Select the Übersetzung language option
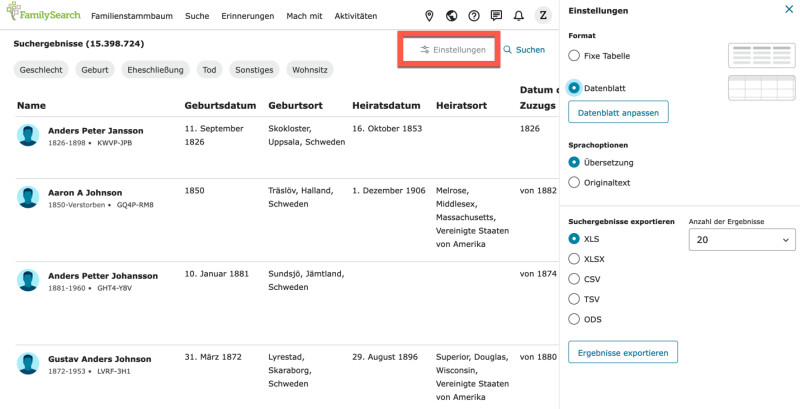The width and height of the screenshot is (800, 409). pos(574,162)
